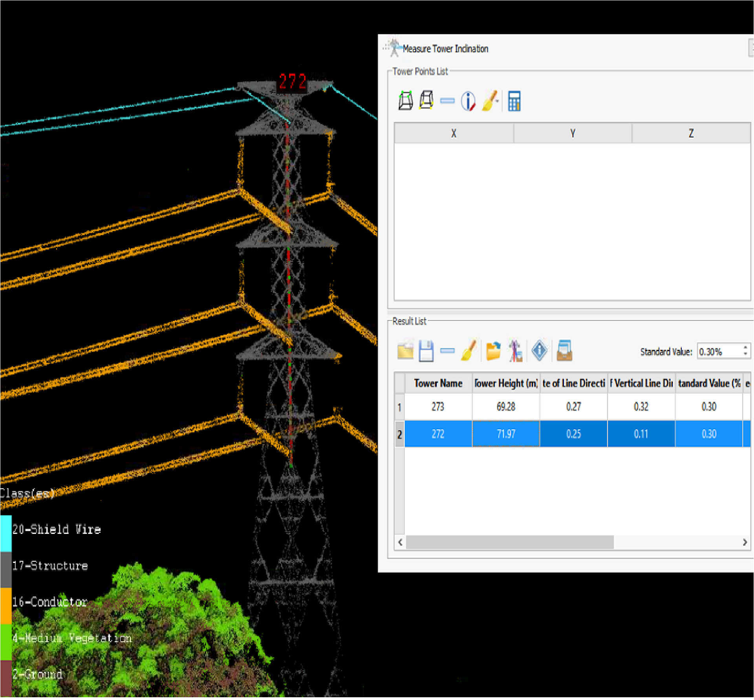Select the pick tower bottom points tool

coord(427,101)
